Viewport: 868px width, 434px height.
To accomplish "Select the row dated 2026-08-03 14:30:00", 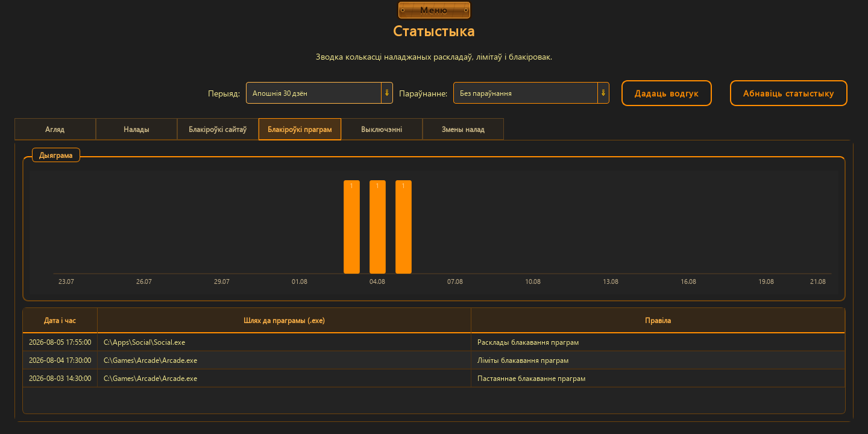I will [x=434, y=379].
